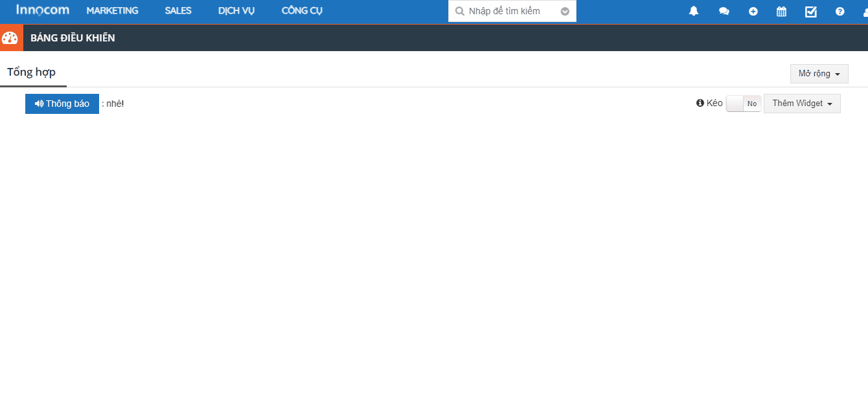Open the tasks checkmark icon
The image size is (868, 398).
[810, 11]
